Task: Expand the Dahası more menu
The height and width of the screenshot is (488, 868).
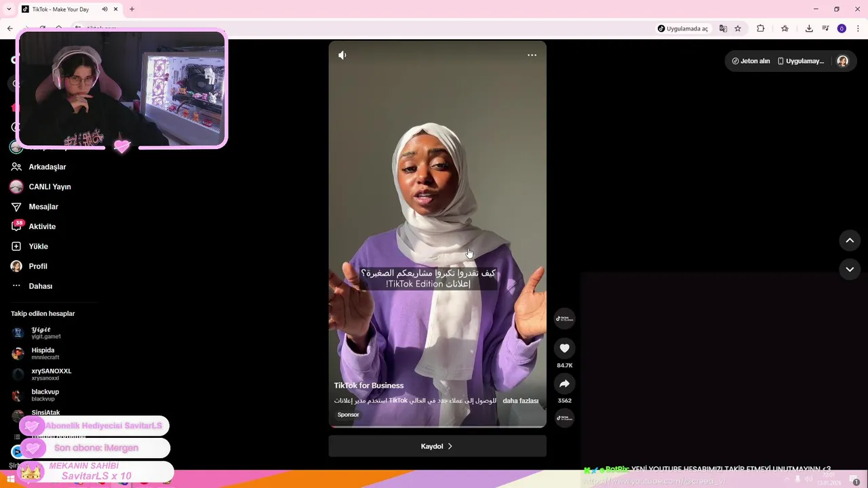Action: tap(40, 286)
